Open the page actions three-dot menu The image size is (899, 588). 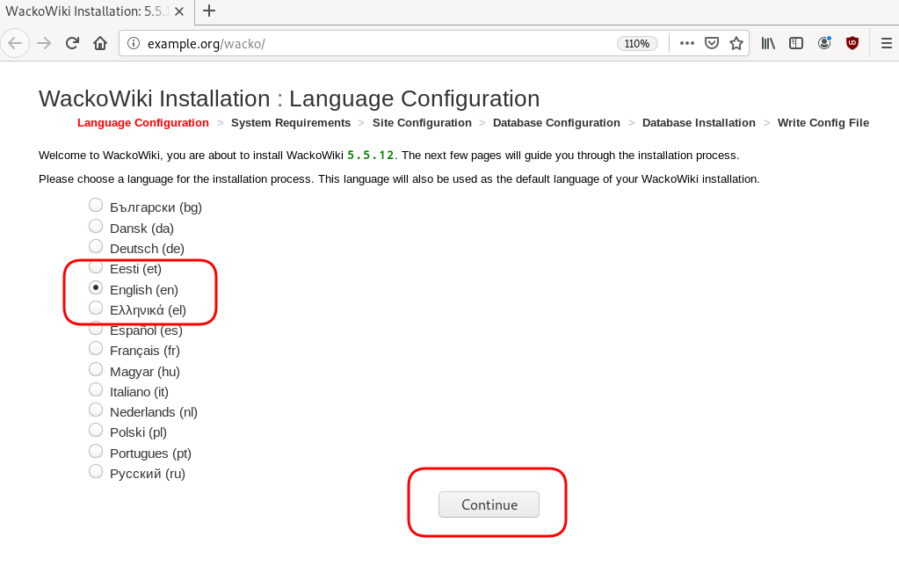(x=687, y=43)
